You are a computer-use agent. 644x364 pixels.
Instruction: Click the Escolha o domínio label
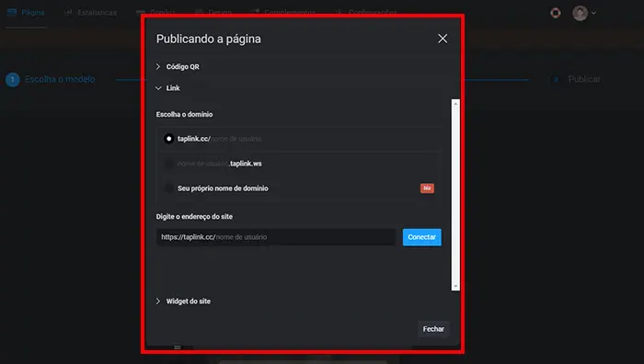(x=184, y=115)
